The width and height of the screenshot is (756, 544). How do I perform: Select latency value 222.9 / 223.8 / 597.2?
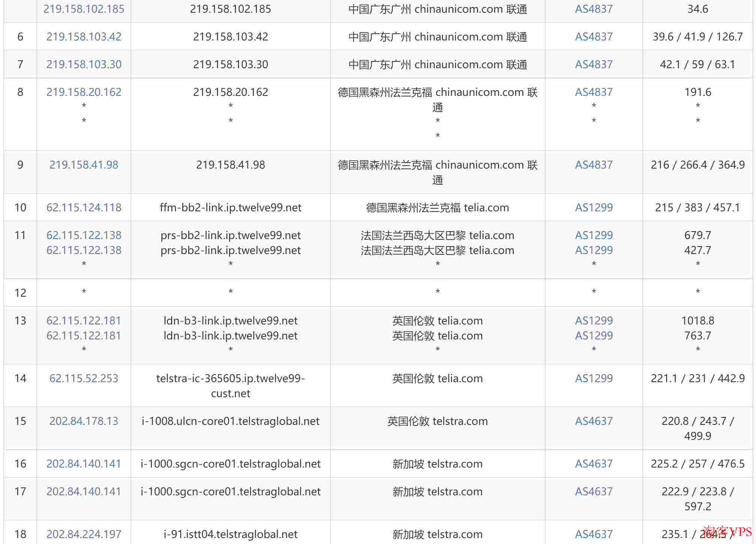click(x=697, y=499)
